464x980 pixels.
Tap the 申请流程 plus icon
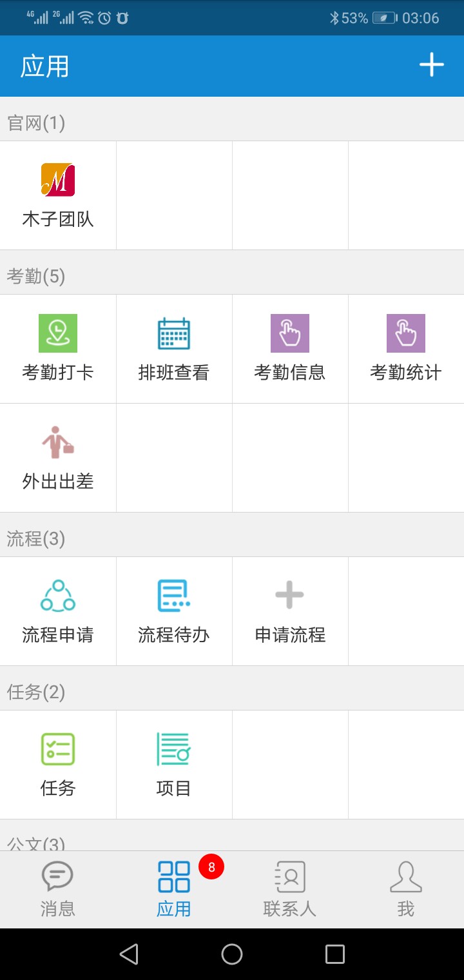pos(290,595)
